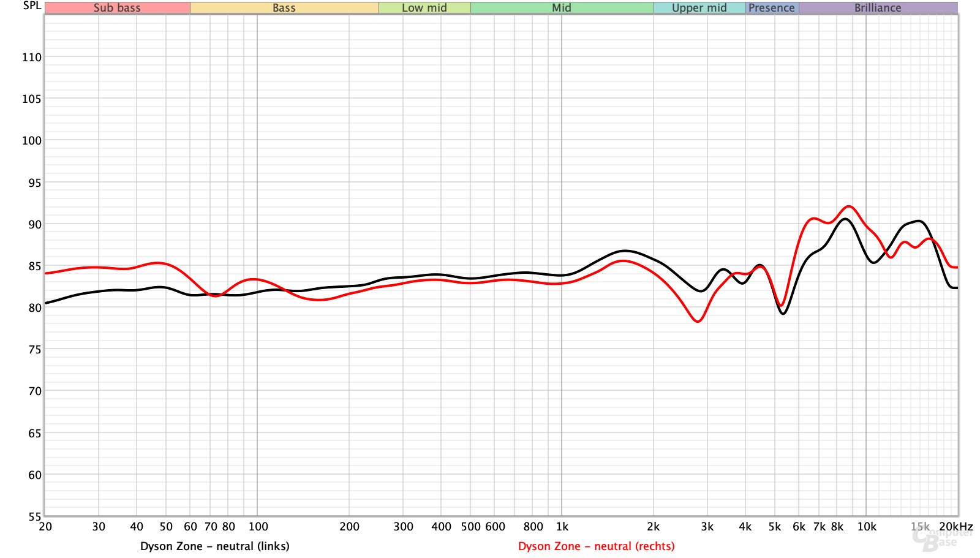
Task: Click the 95 dB axis value
Action: 35,183
